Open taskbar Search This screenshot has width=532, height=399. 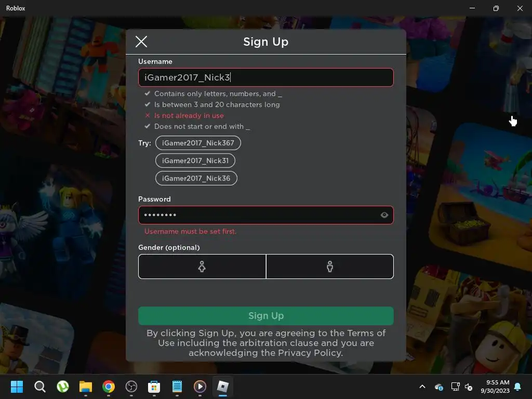point(39,387)
